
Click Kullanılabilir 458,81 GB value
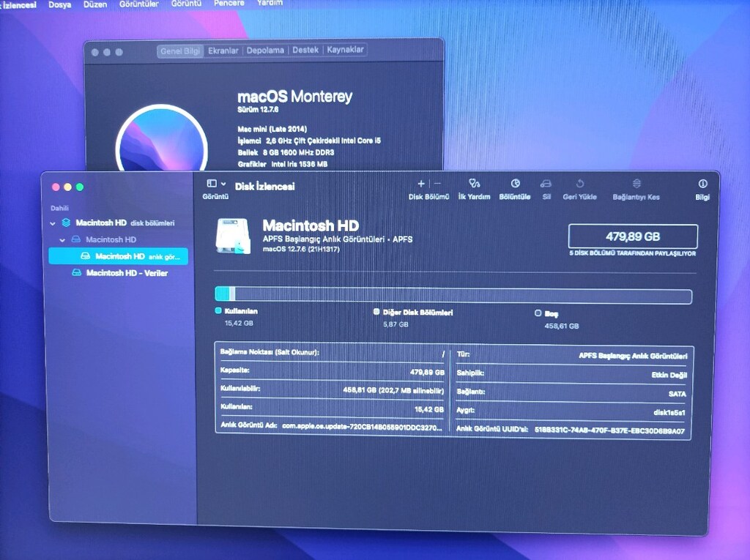tap(393, 390)
